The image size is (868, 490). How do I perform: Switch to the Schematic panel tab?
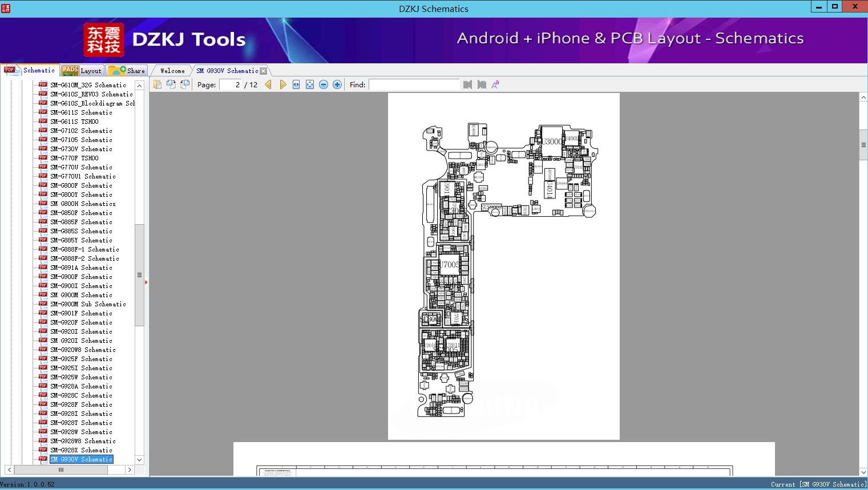pos(30,70)
